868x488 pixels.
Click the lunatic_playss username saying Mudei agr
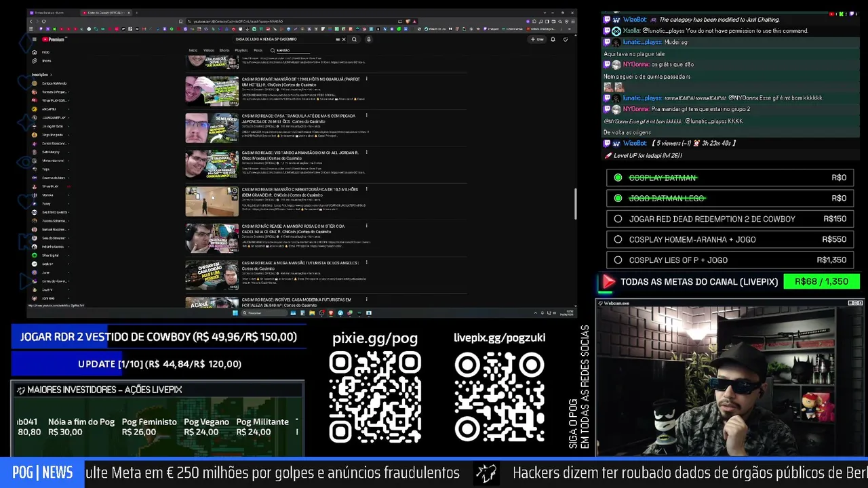pyautogui.click(x=642, y=42)
